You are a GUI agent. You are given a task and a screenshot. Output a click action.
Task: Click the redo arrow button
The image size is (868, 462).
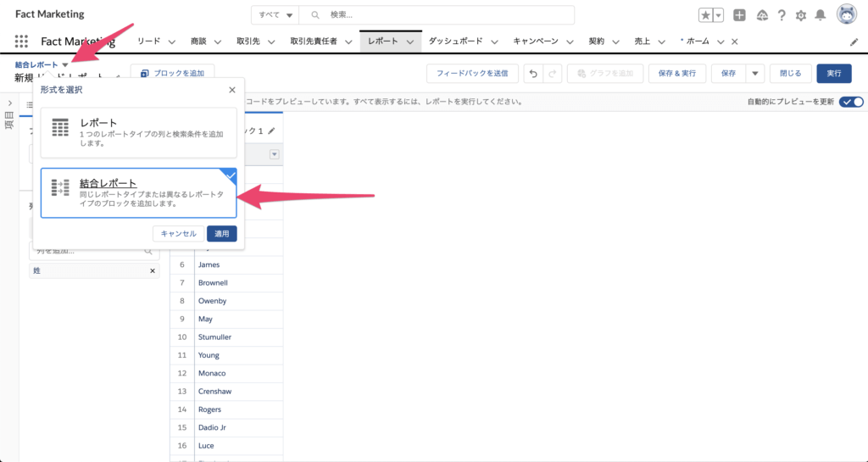(x=552, y=74)
